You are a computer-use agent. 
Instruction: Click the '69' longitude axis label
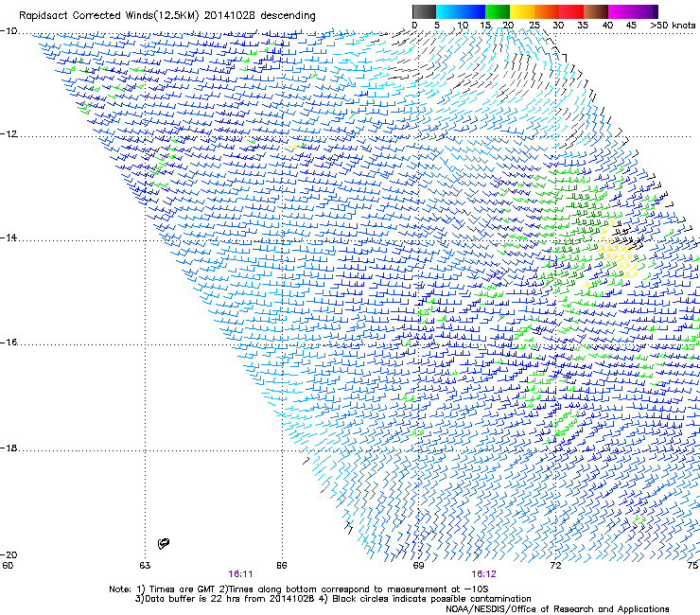click(418, 566)
